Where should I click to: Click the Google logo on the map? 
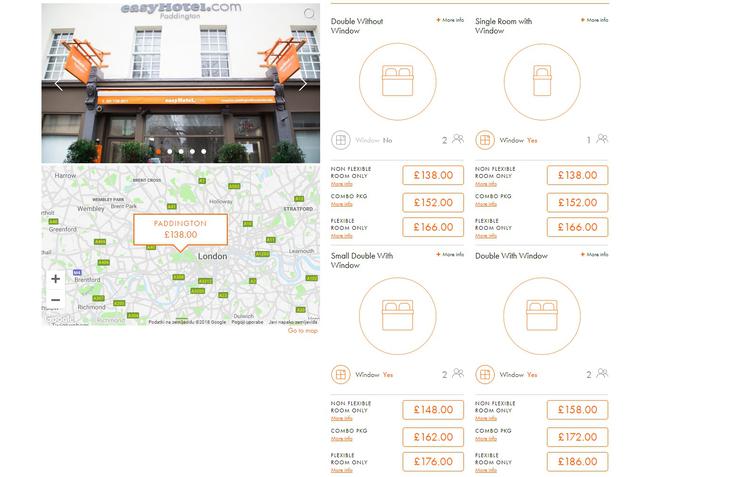(60, 319)
